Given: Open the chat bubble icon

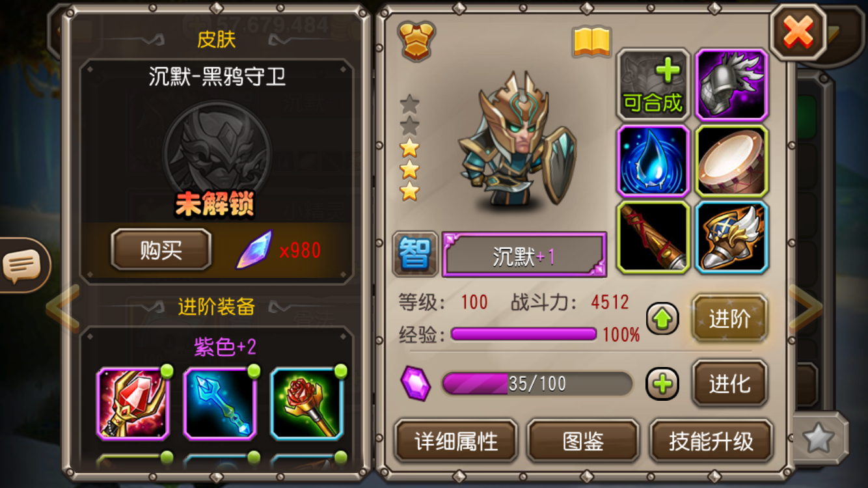Looking at the screenshot, I should [x=22, y=265].
